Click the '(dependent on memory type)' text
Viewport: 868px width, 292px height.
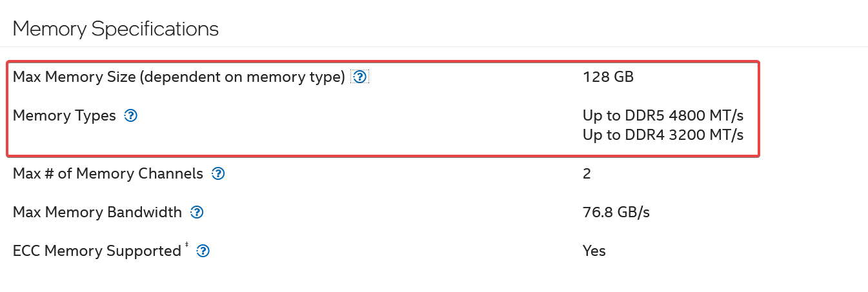242,77
